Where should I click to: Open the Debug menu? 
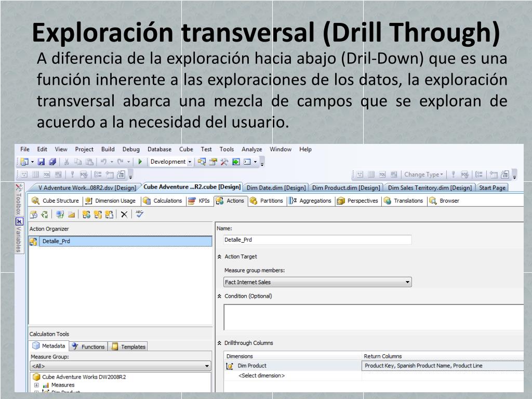[131, 149]
